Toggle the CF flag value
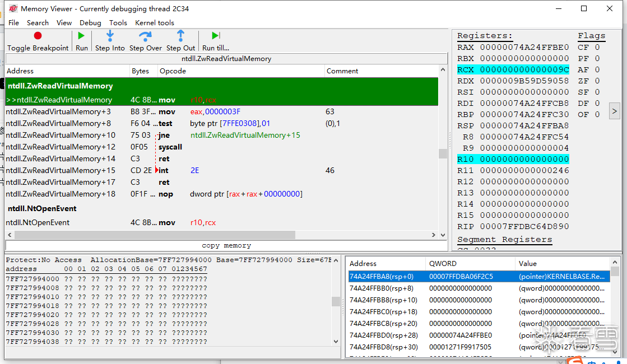Image resolution: width=627 pixels, height=364 pixels. coord(597,47)
